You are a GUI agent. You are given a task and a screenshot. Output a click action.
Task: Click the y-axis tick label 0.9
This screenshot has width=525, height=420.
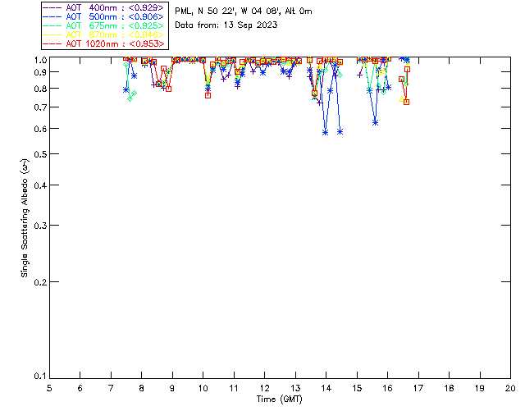(x=40, y=72)
